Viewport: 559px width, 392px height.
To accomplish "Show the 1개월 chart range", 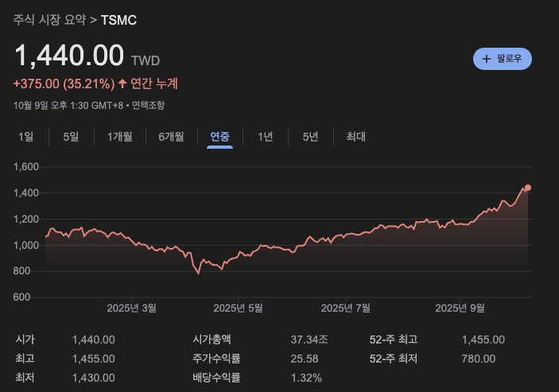I will coord(119,137).
